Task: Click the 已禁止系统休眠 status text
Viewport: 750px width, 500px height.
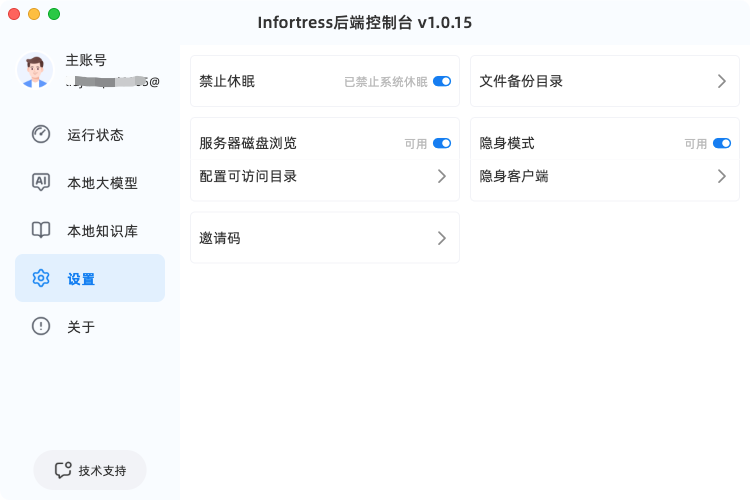Action: (x=386, y=82)
